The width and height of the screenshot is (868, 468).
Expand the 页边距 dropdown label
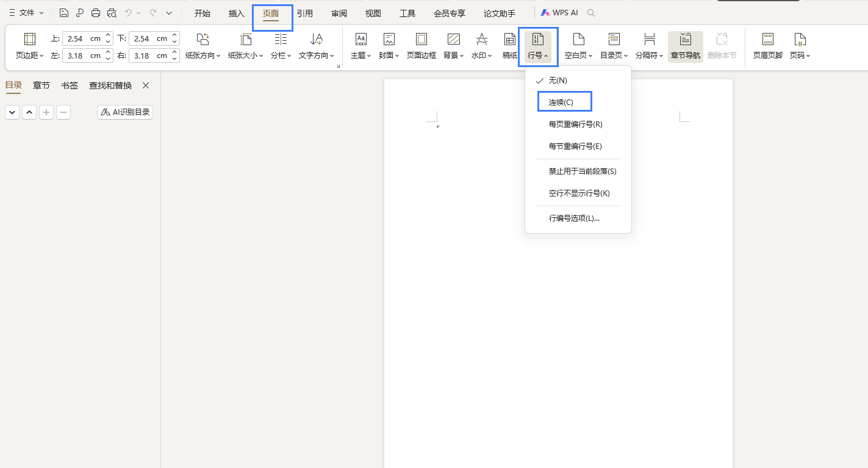click(x=29, y=56)
